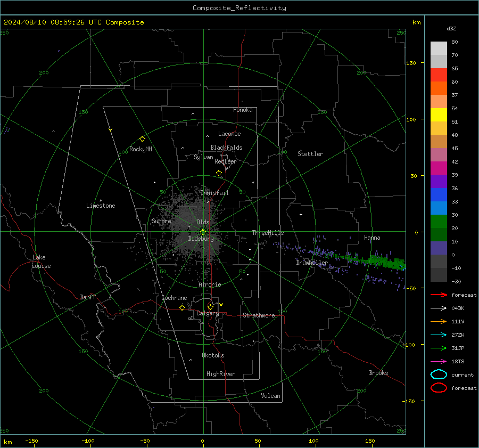Click the yellow diamond marker below RedDeer
Image resolution: width=479 pixels, height=448 pixels.
click(x=219, y=173)
